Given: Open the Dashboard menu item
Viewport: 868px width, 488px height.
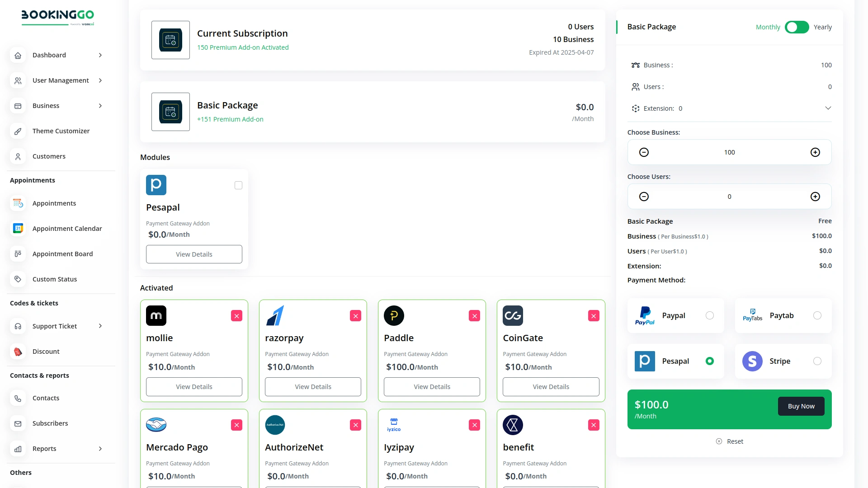Looking at the screenshot, I should point(50,55).
